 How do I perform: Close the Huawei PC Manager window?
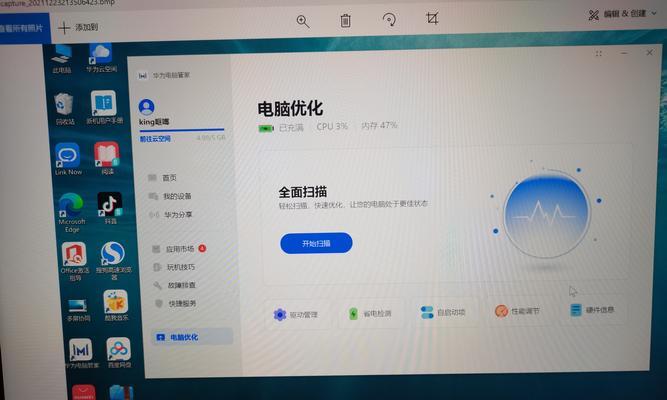(650, 52)
